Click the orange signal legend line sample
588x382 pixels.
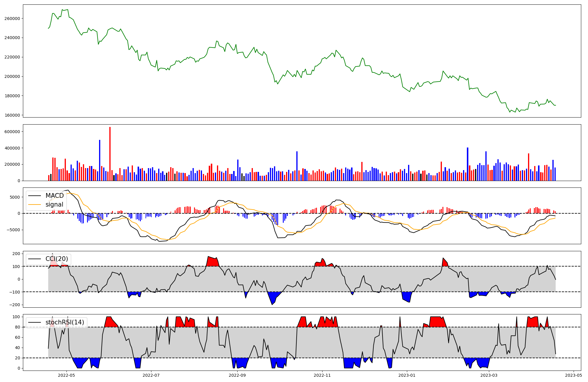point(35,205)
